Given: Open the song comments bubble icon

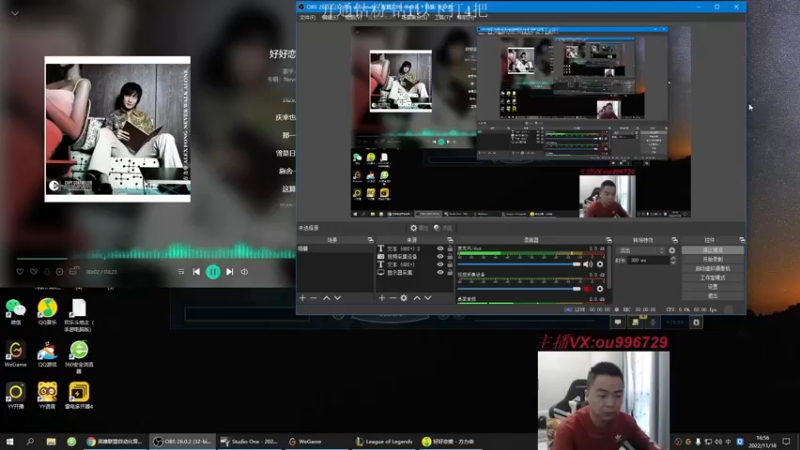Looking at the screenshot, I should 73,271.
